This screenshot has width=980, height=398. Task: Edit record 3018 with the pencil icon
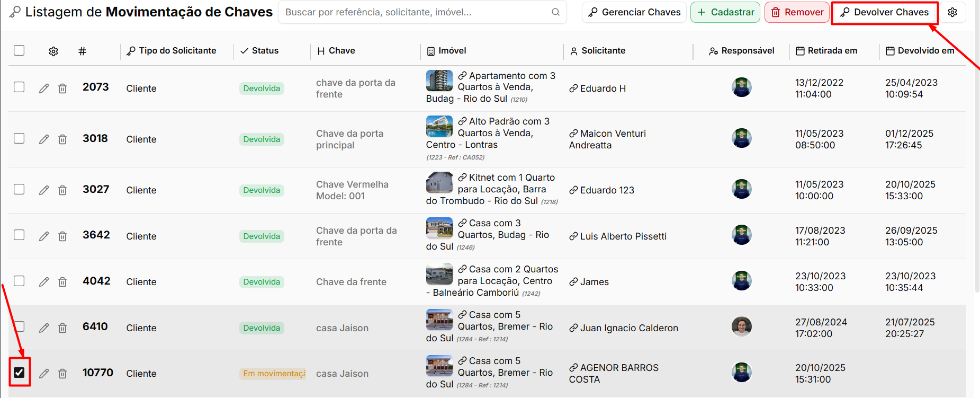click(44, 139)
